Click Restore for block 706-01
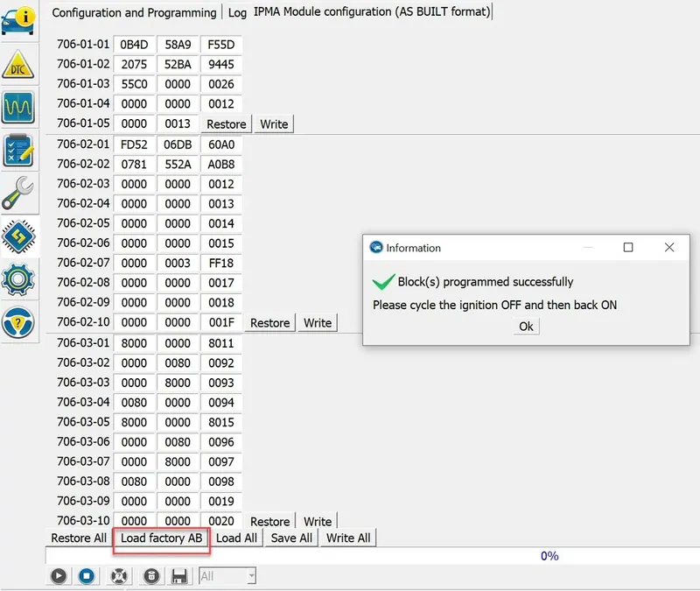 [227, 124]
